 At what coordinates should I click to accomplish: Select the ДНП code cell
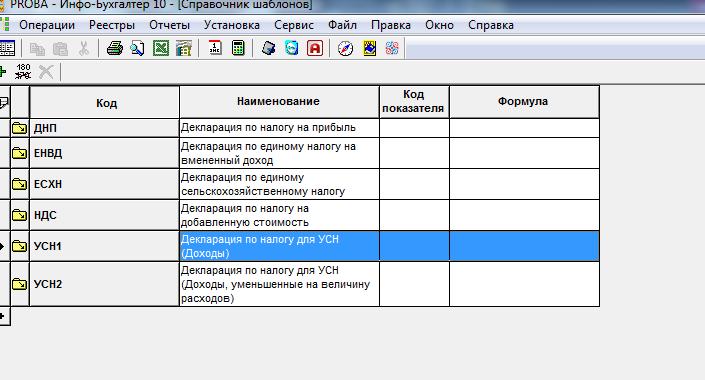104,128
